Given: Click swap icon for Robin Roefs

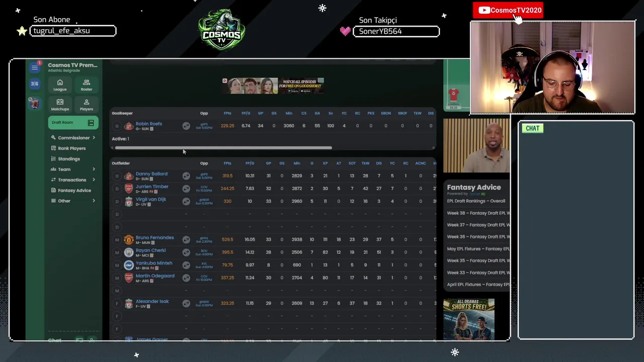Looking at the screenshot, I should 186,126.
